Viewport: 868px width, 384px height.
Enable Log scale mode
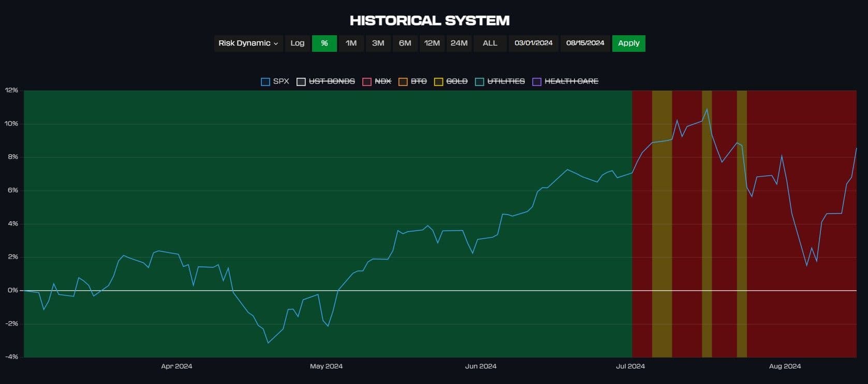pos(297,43)
